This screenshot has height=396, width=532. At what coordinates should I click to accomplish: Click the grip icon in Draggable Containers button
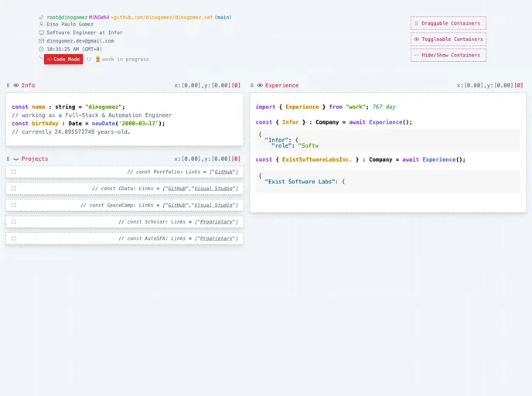click(416, 23)
